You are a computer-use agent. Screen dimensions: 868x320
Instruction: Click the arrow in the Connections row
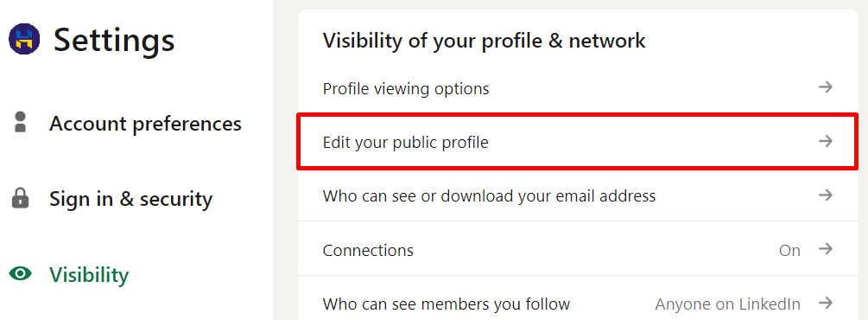(826, 248)
